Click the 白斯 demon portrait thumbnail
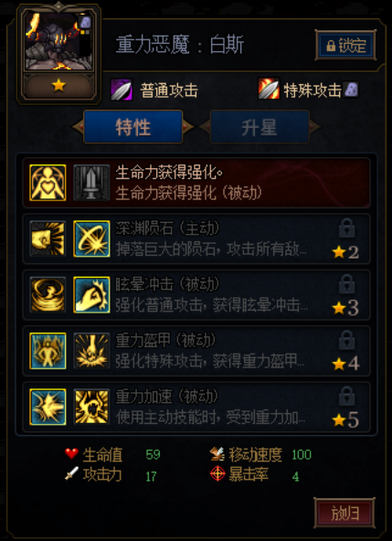 tap(58, 41)
